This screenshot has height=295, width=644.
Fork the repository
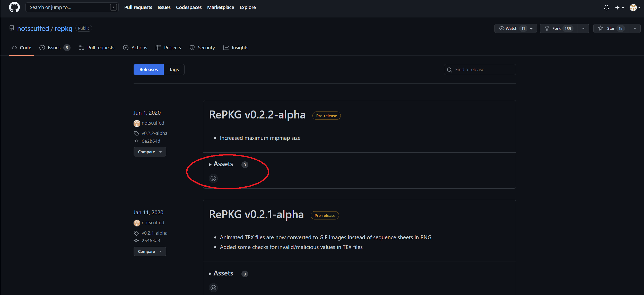pyautogui.click(x=559, y=28)
